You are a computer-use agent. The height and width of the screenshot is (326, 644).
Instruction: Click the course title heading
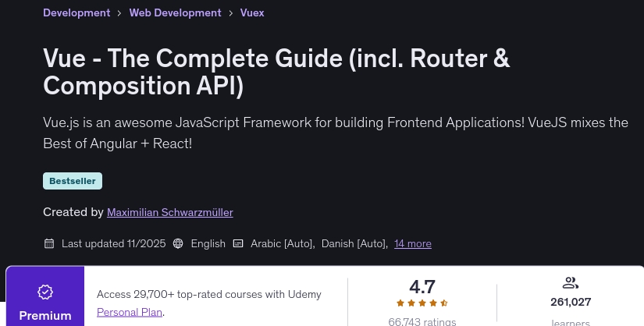(276, 72)
